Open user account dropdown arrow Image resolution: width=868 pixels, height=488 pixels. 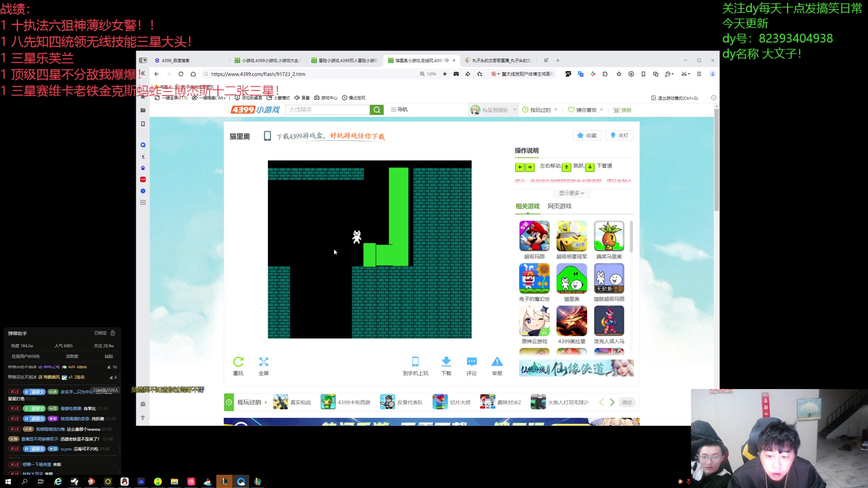pos(515,109)
